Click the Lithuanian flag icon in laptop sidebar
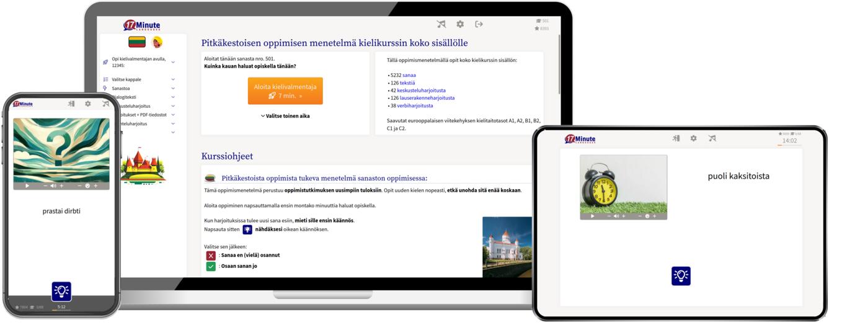This screenshot has height=330, width=868. tap(137, 42)
